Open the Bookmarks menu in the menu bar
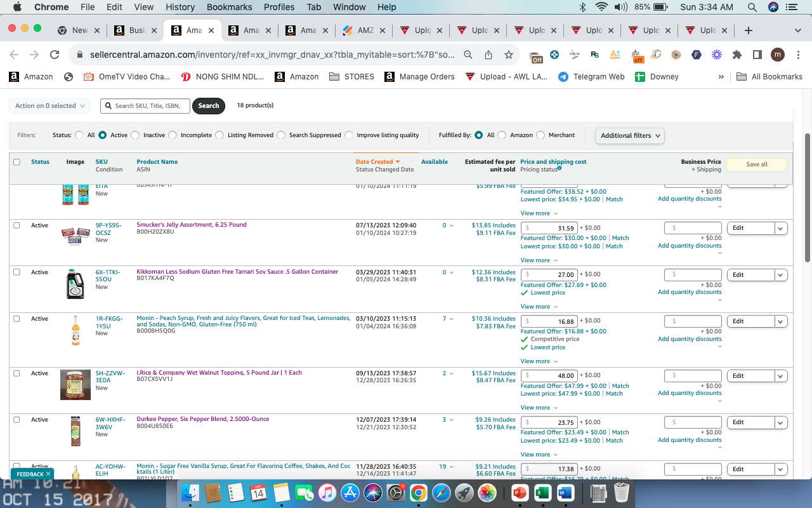Viewport: 812px width, 508px height. tap(229, 7)
